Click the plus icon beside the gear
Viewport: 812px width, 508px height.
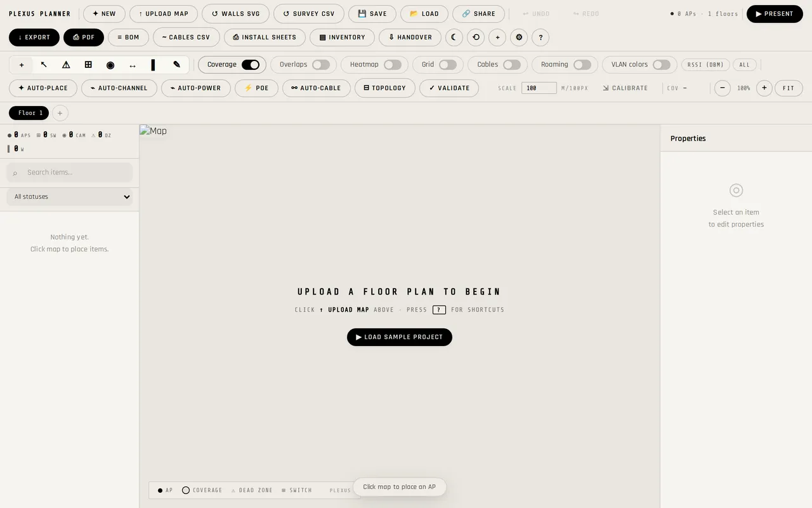pyautogui.click(x=497, y=37)
